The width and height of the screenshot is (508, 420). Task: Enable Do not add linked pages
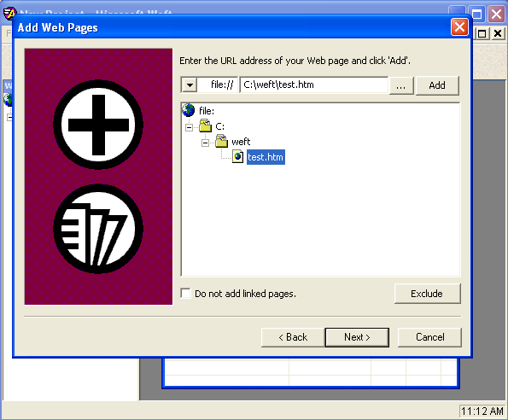coord(185,294)
